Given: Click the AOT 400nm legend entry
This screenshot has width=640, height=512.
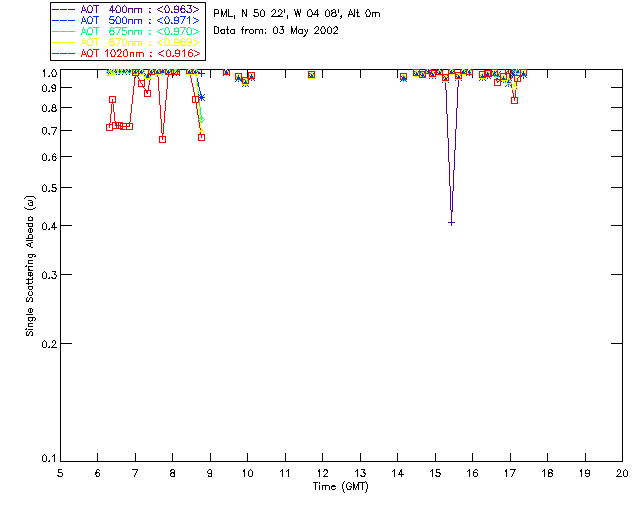Looking at the screenshot, I should pos(126,9).
